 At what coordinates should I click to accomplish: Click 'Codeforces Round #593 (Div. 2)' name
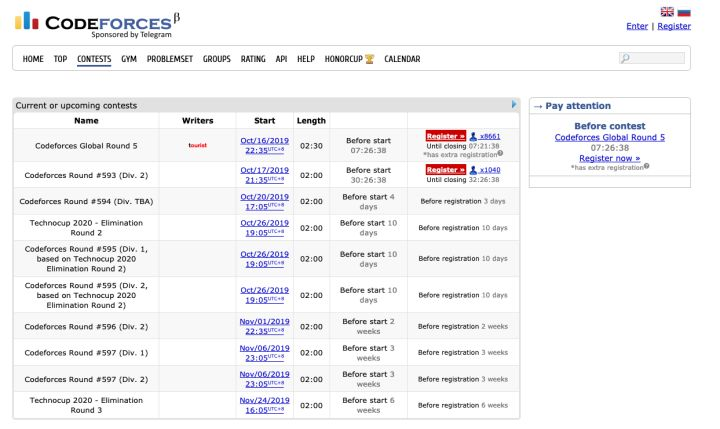pos(86,175)
